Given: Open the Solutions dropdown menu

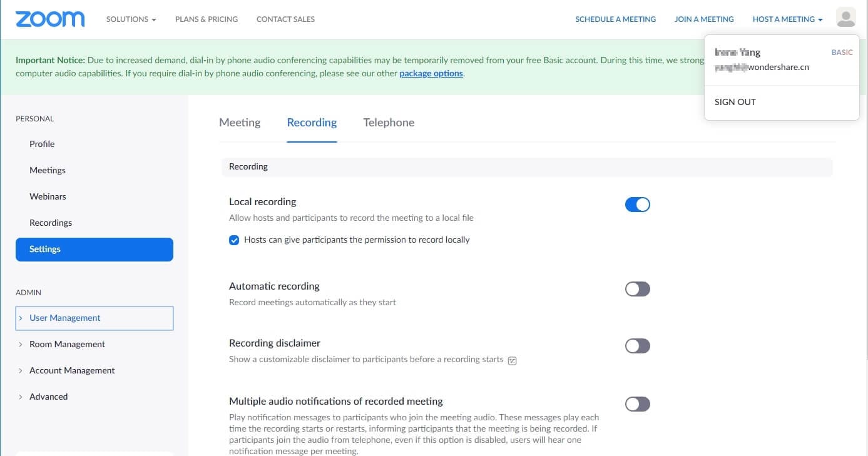Looking at the screenshot, I should [x=131, y=19].
